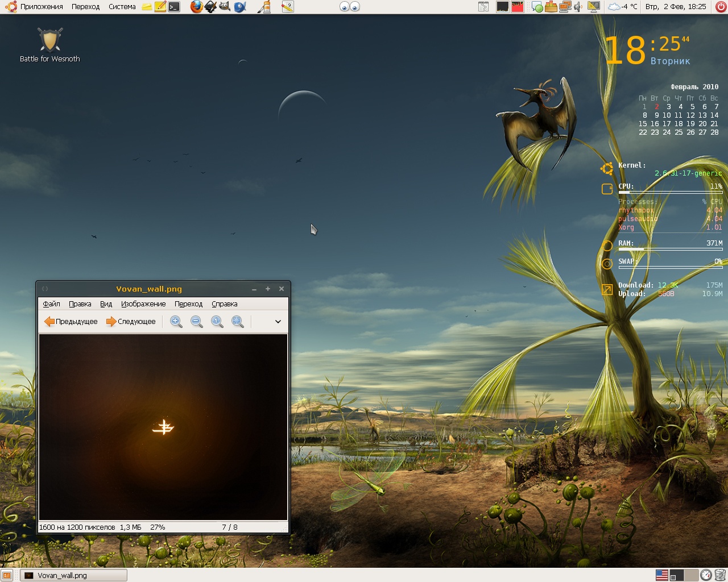
Task: Open the trash icon in bottom panel
Action: point(721,575)
